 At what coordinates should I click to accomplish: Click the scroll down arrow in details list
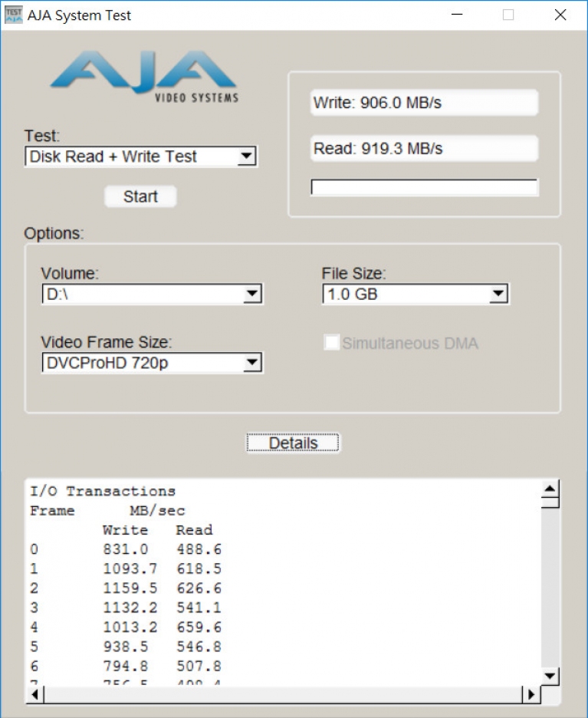pos(550,676)
